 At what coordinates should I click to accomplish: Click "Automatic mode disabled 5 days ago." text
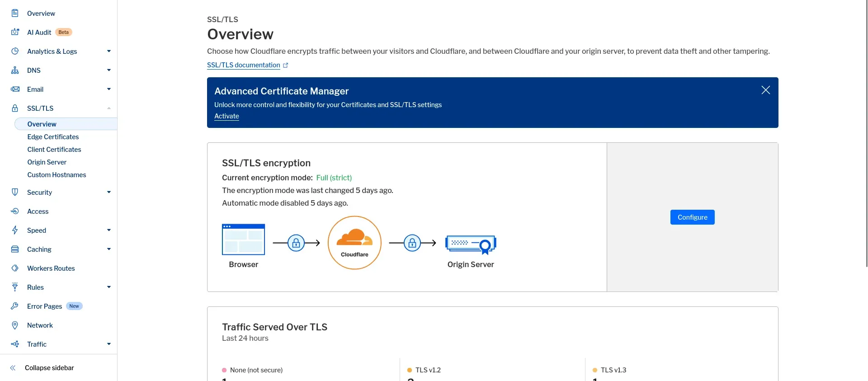click(285, 203)
